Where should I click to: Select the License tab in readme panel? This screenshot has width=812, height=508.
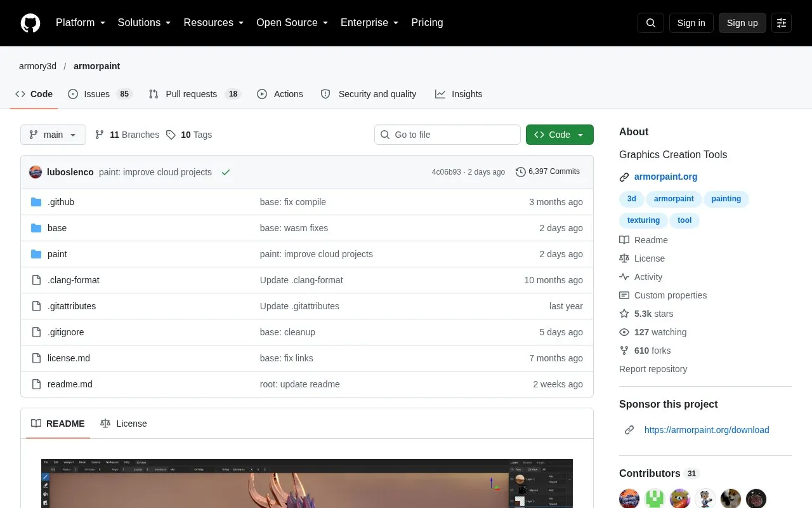coord(124,424)
